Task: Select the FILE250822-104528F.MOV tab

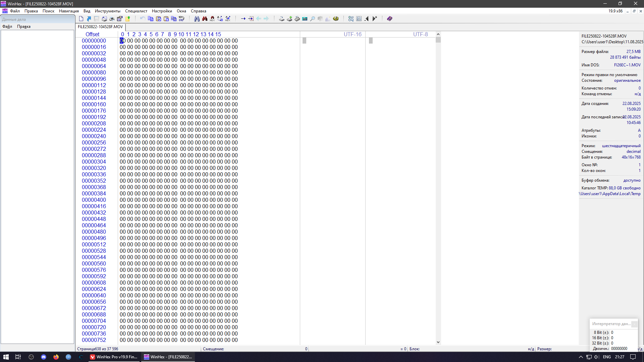Action: pos(100,27)
